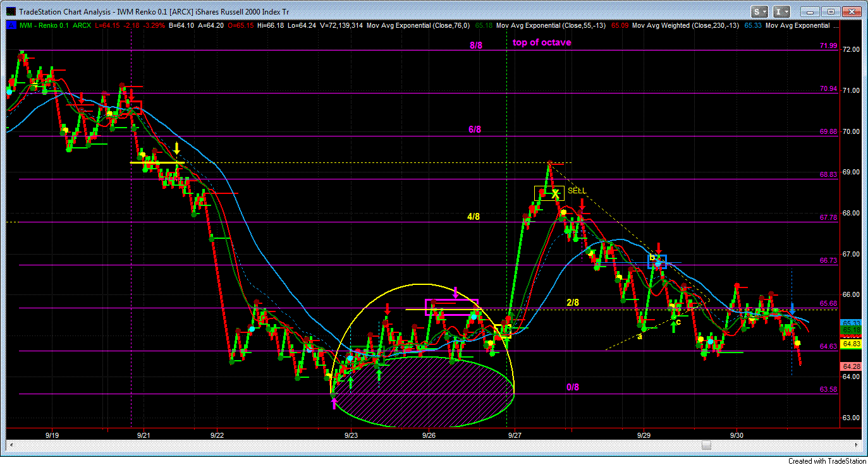Click the 9/27 date label
This screenshot has height=465, width=868.
click(515, 435)
